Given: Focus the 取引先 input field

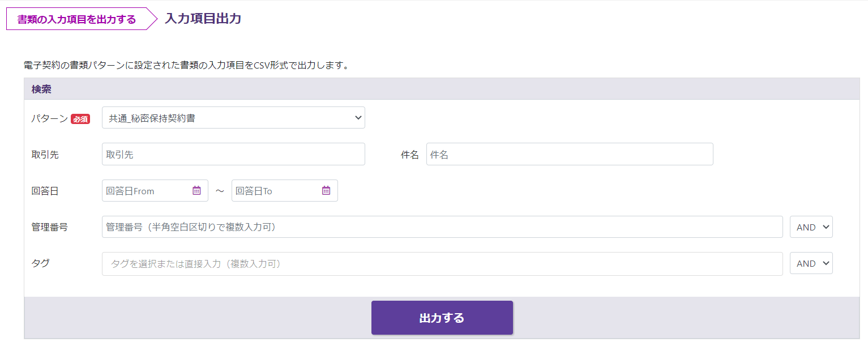Looking at the screenshot, I should pyautogui.click(x=233, y=154).
